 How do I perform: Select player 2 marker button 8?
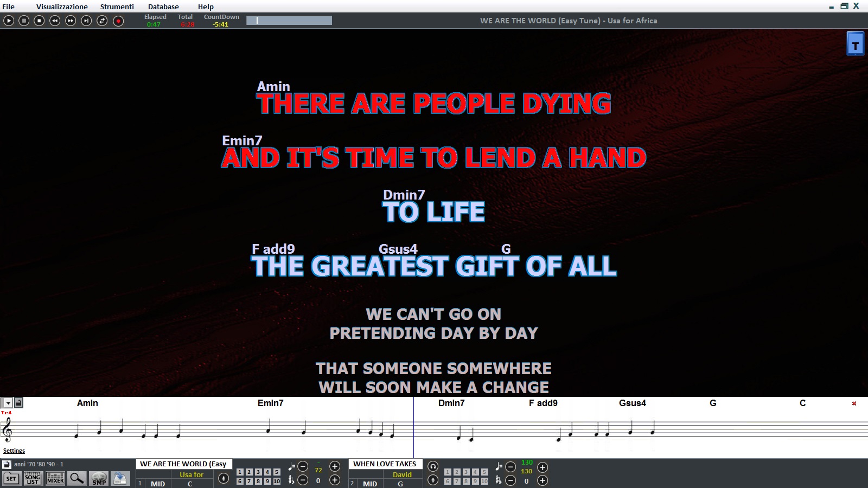pos(466,481)
